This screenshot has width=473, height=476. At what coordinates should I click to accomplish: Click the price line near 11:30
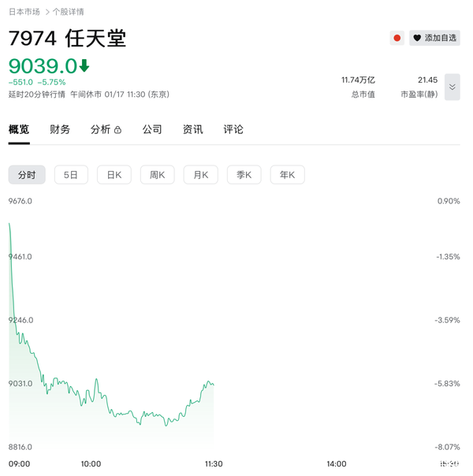point(211,383)
